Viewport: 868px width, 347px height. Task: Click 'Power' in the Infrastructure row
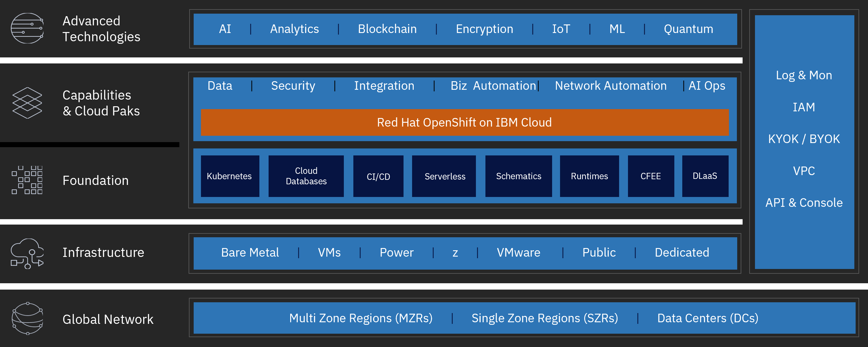pyautogui.click(x=397, y=253)
